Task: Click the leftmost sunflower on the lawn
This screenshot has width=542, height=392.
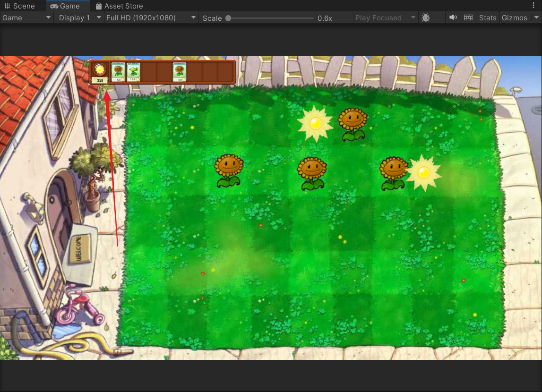Action: tap(229, 170)
